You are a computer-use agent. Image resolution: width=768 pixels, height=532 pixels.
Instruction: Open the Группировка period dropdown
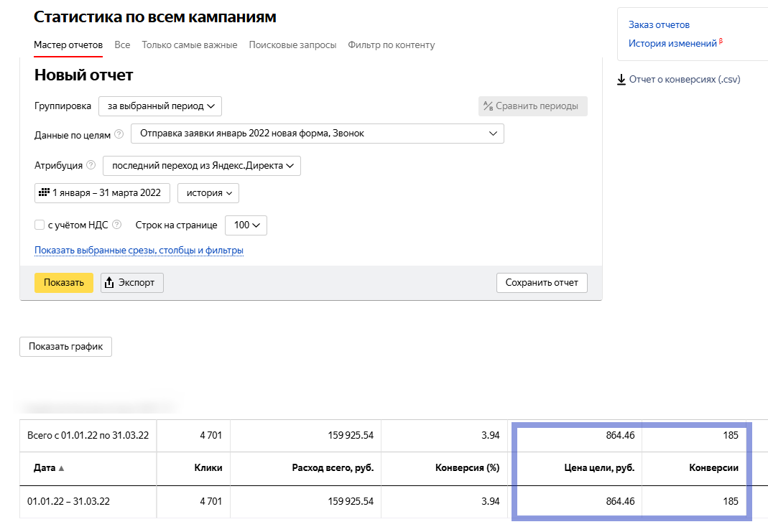(x=160, y=106)
